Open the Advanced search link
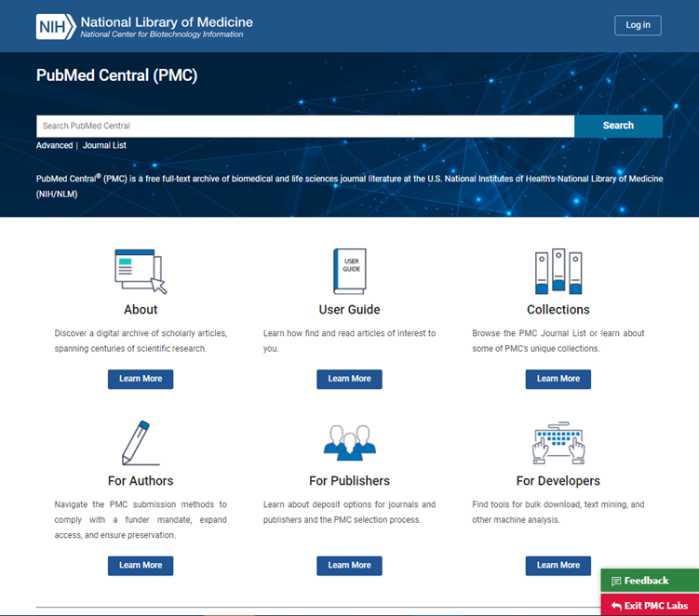Image resolution: width=699 pixels, height=616 pixels. click(54, 145)
